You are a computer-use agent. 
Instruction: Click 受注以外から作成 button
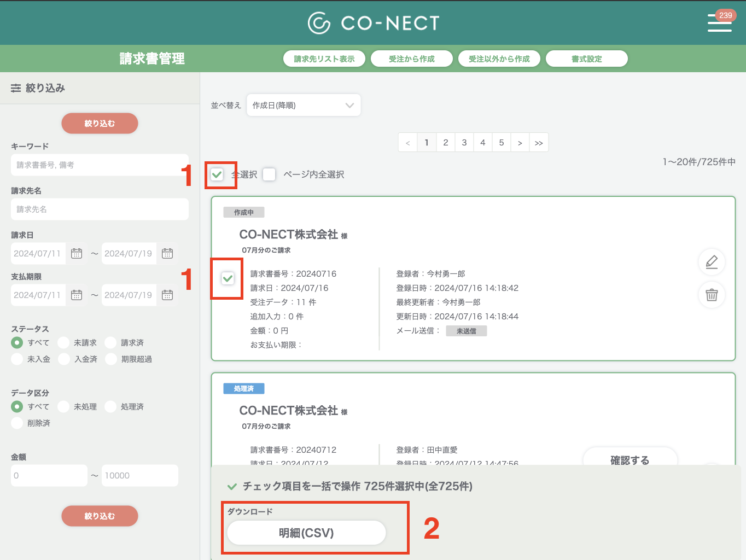point(499,59)
